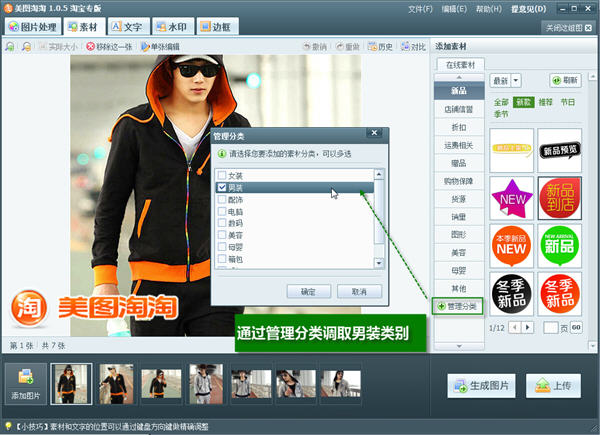Go to the previous sticker page arrow
The image size is (600, 435).
515,327
